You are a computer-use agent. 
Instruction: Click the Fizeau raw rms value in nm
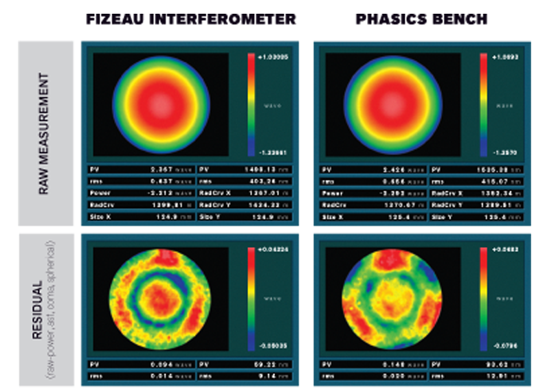pos(263,181)
